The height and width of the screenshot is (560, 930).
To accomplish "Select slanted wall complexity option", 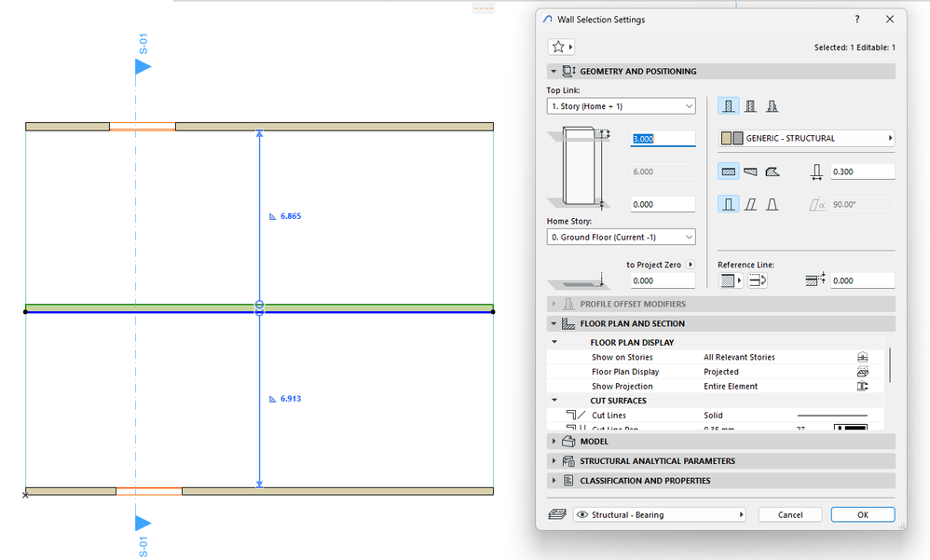I will [x=750, y=204].
